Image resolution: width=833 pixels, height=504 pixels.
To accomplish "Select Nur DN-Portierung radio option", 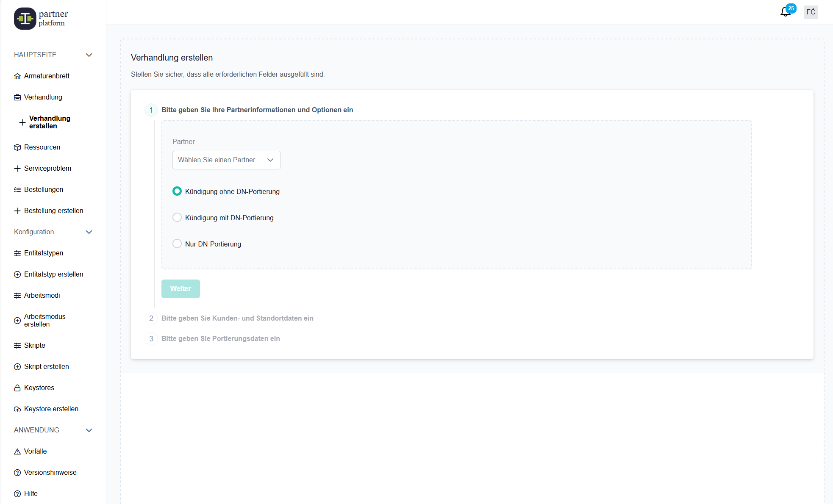I will 177,244.
